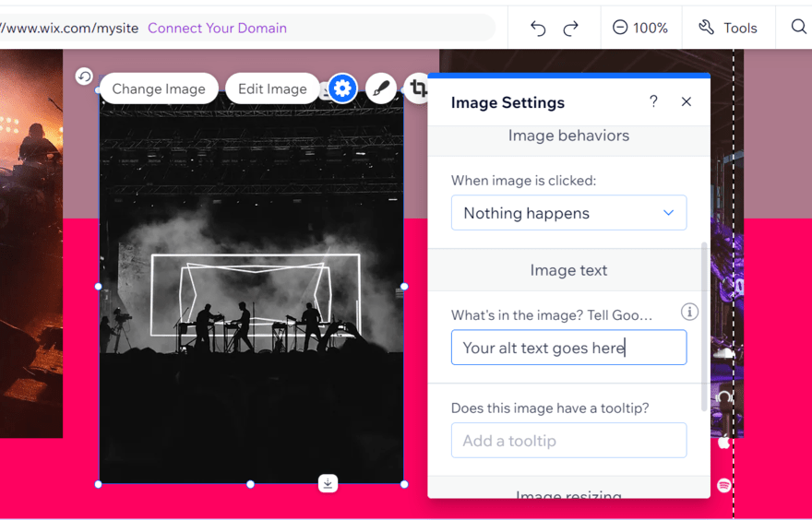This screenshot has width=812, height=520.
Task: Zoom out using the 100% control
Action: [620, 28]
